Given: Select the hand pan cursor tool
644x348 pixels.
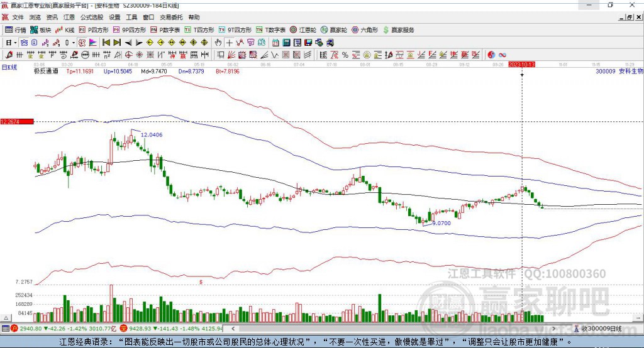Looking at the screenshot, I should click(x=218, y=43).
